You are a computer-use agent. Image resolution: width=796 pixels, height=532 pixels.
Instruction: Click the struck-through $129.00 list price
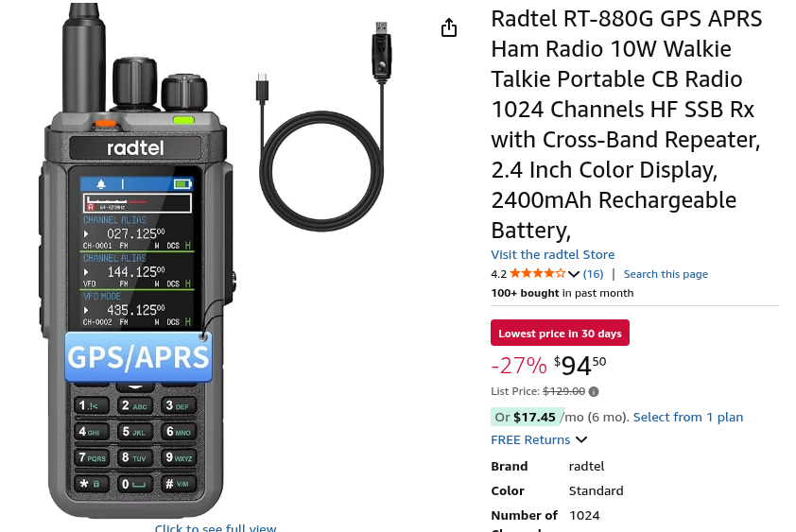(563, 391)
